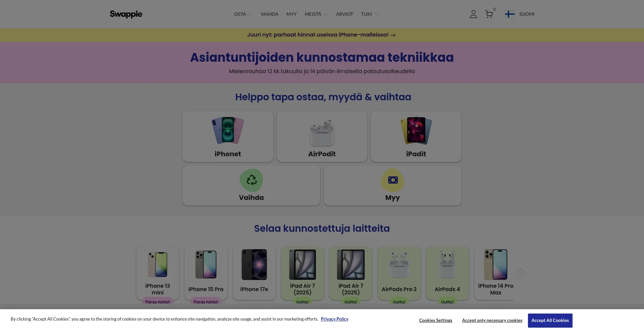This screenshot has width=644, height=333.
Task: Click Accept All Cookies
Action: pos(550,320)
